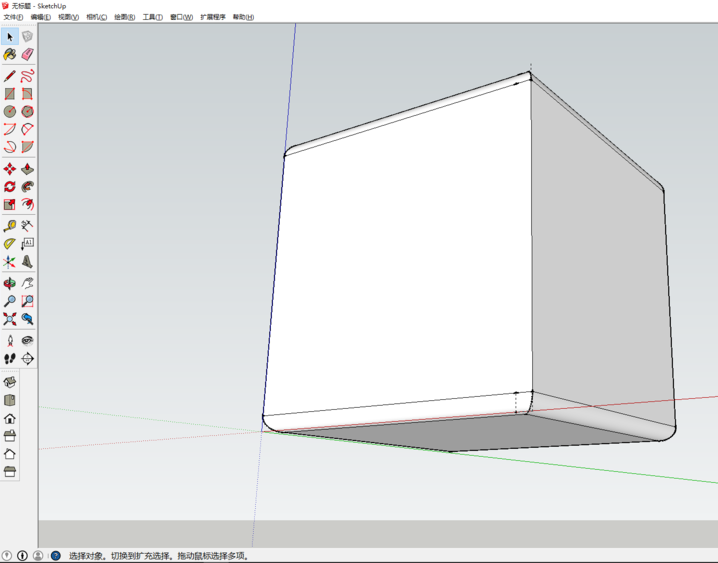The image size is (718, 563).
Task: Choose the Freehand drawing tool
Action: point(28,76)
